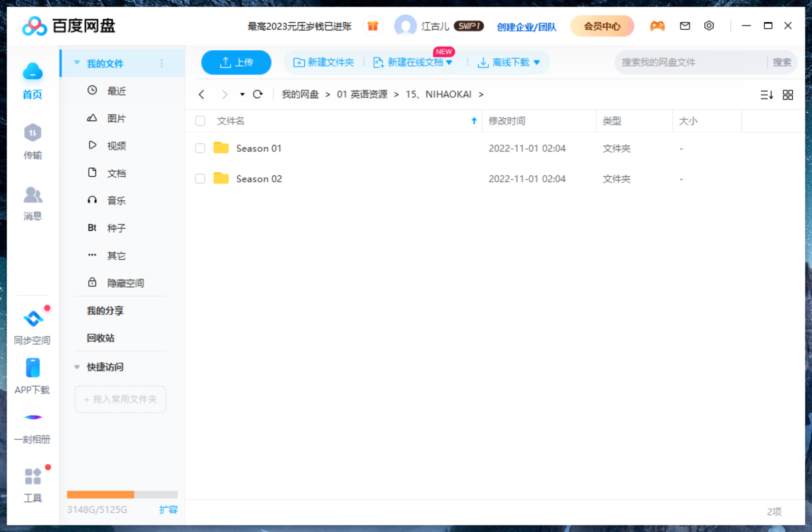Open the mail envelope icon
Viewport: 812px width, 532px height.
click(685, 25)
